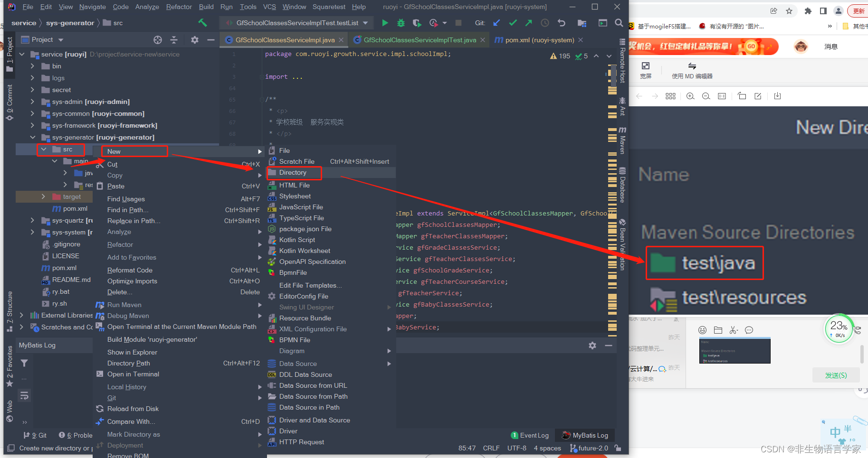Open the 消息 messages link

click(831, 47)
